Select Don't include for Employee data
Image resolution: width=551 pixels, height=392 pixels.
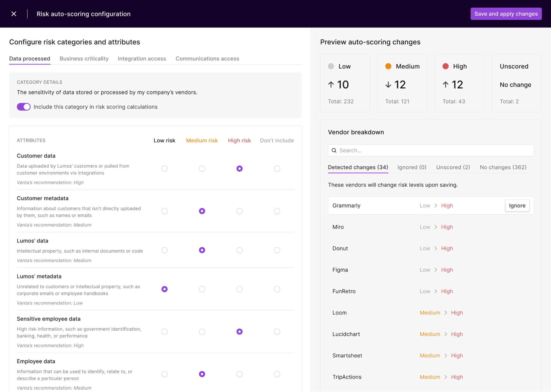pos(277,374)
